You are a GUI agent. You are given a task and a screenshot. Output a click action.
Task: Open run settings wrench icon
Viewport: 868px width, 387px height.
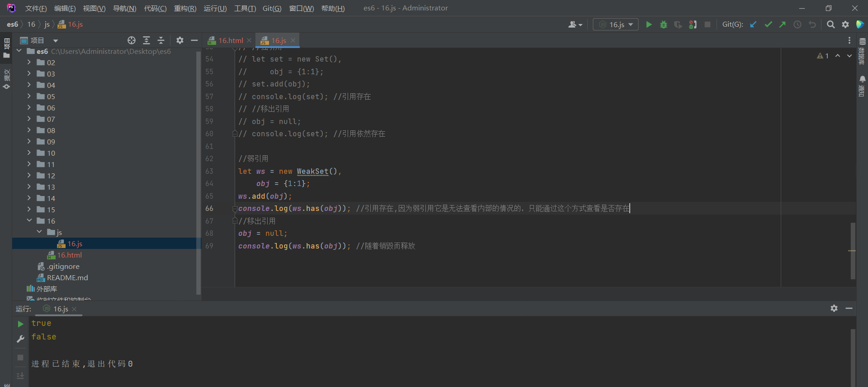coord(20,339)
